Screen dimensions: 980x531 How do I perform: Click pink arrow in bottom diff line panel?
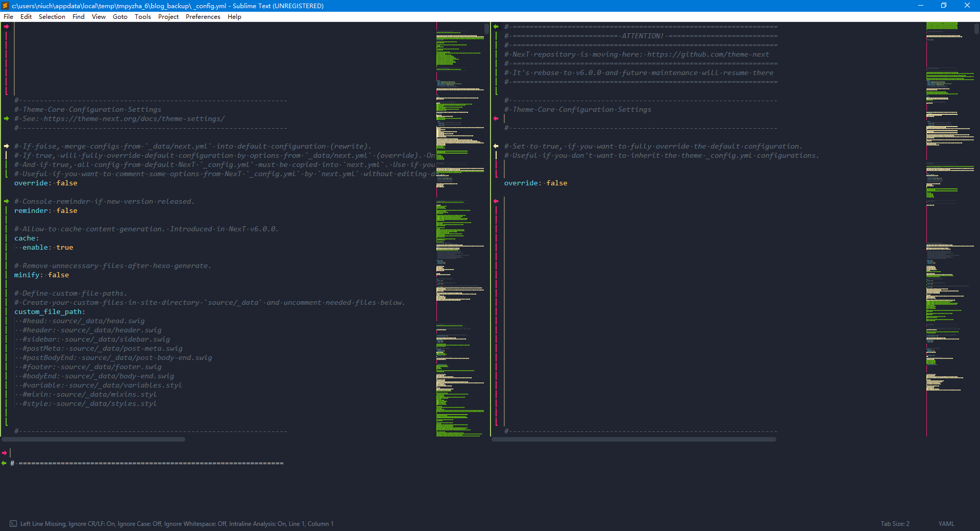click(4, 453)
